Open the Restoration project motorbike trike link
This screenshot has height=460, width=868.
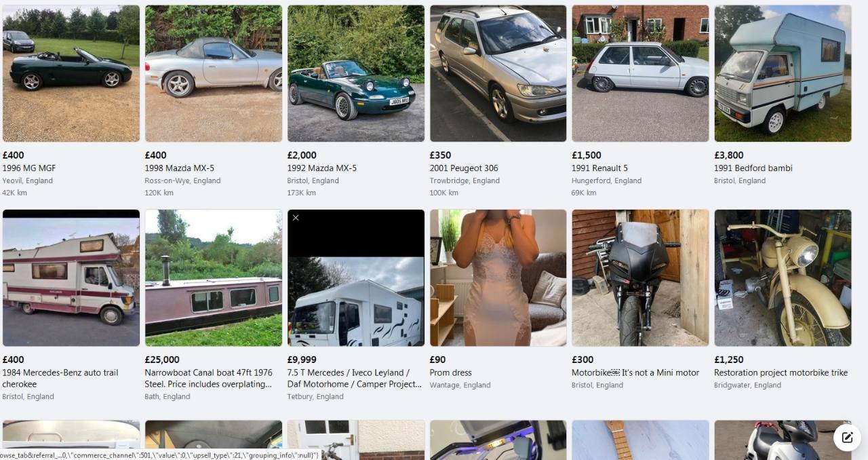[x=781, y=372]
